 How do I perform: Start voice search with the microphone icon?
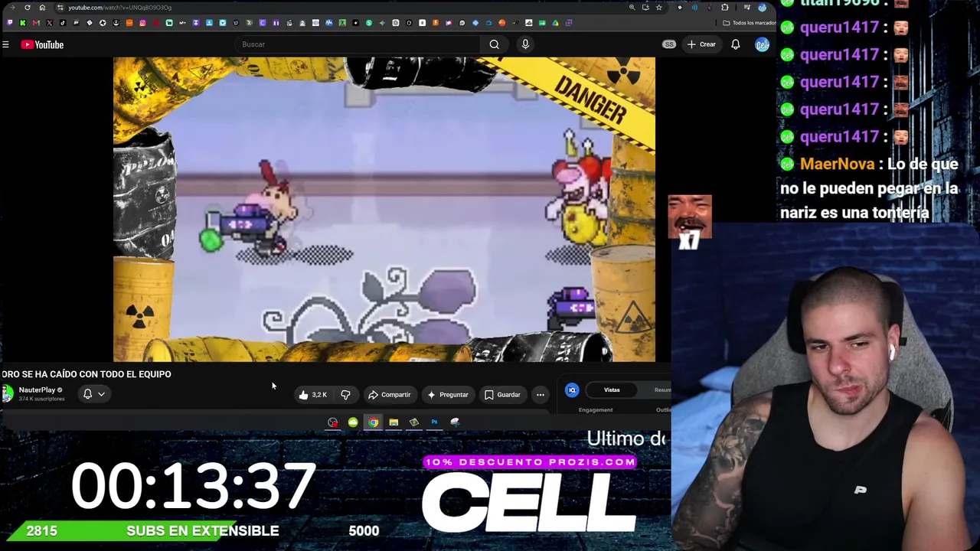coord(525,44)
